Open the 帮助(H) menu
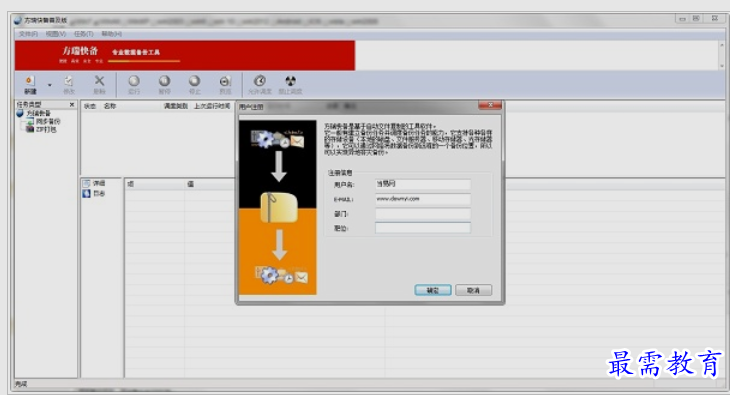 coord(111,34)
